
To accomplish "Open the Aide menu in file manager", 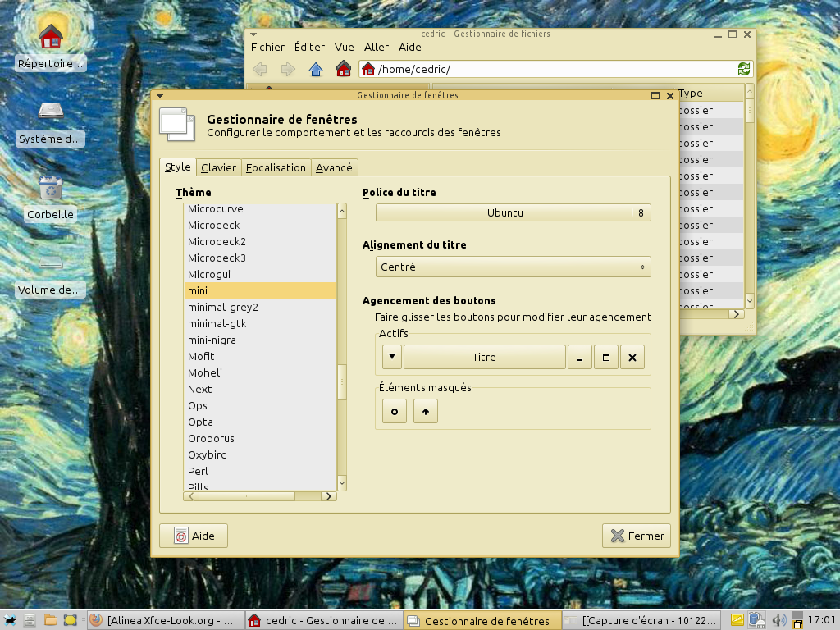I will click(410, 47).
